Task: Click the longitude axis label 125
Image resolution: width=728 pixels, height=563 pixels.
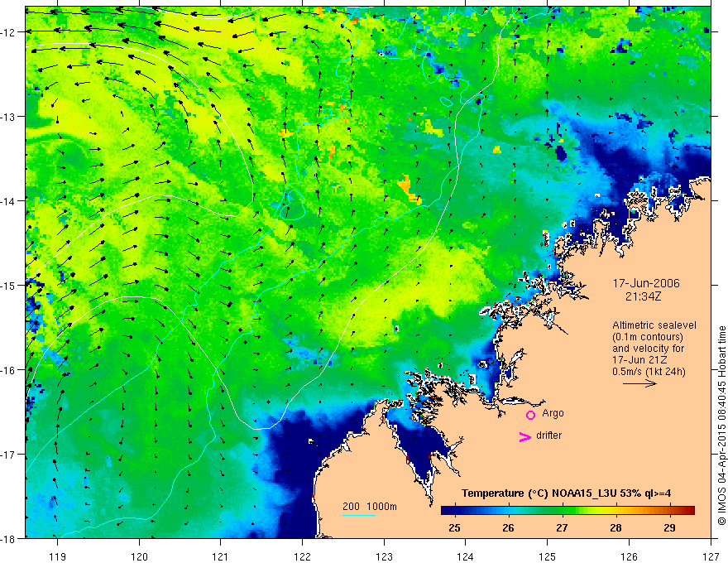Action: 548,556
